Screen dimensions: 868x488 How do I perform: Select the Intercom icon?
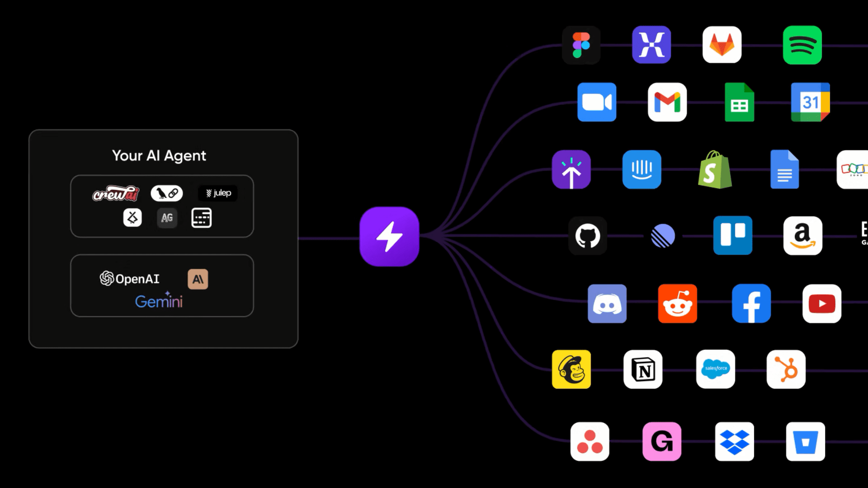click(x=642, y=169)
